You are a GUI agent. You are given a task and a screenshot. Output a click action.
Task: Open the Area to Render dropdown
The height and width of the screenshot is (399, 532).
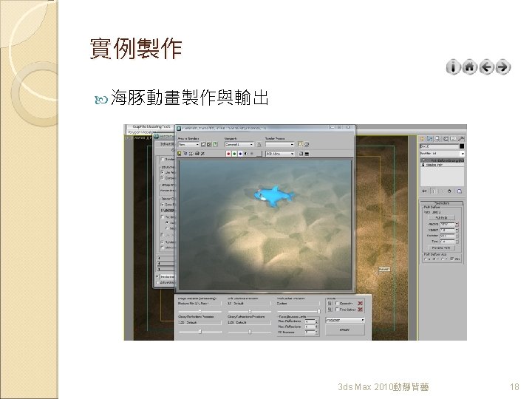tap(188, 145)
